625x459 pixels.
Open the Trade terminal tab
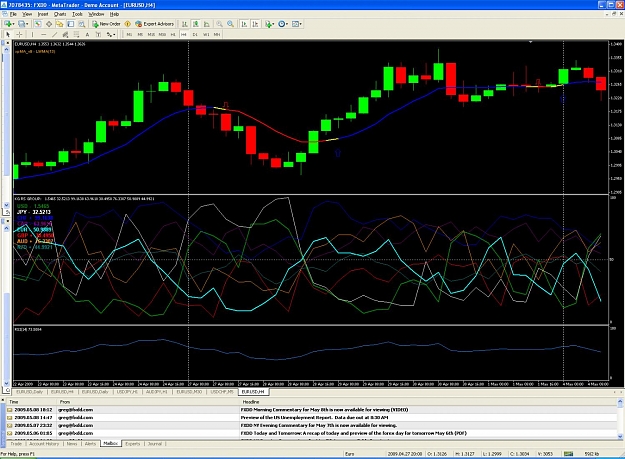coord(16,444)
